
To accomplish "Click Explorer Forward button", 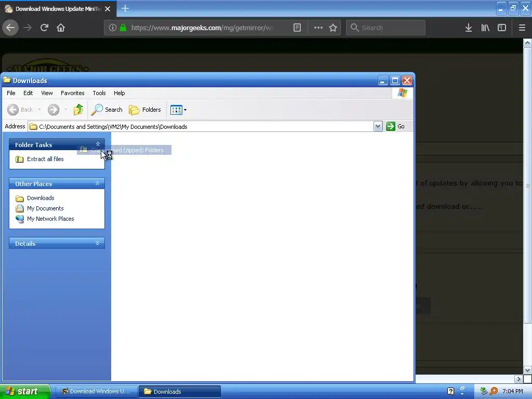I will click(54, 110).
